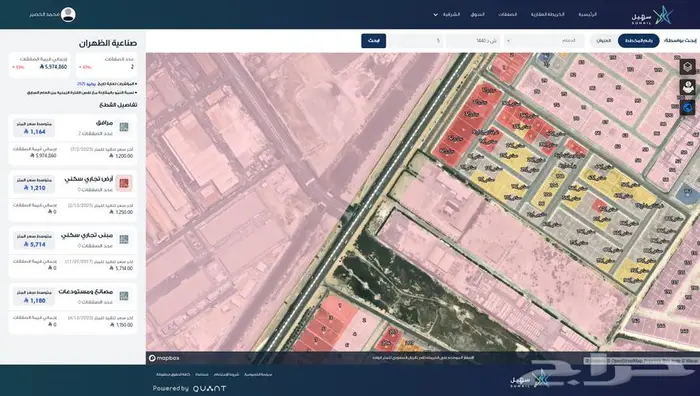
Task: Click the parcel number field showing 5
Action: [416, 41]
